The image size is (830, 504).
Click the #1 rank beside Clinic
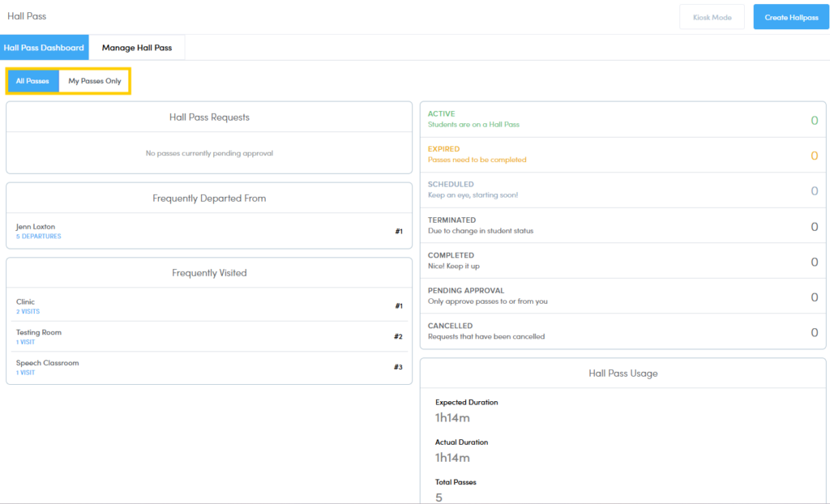pos(399,306)
